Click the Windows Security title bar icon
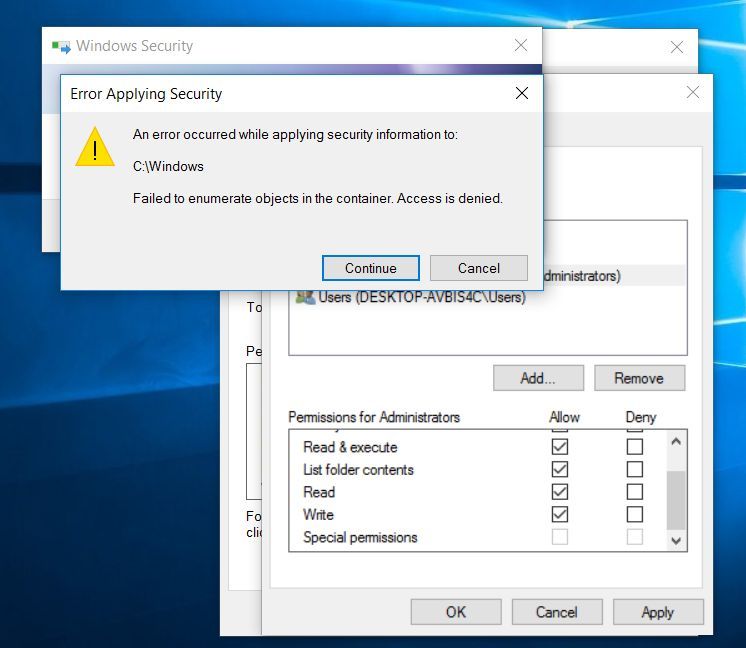This screenshot has width=746, height=648. pos(61,46)
